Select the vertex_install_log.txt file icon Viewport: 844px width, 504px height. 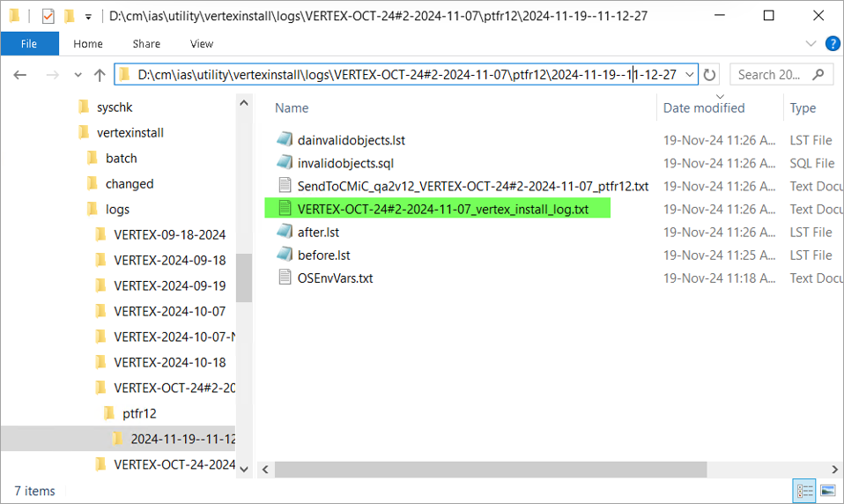click(285, 208)
